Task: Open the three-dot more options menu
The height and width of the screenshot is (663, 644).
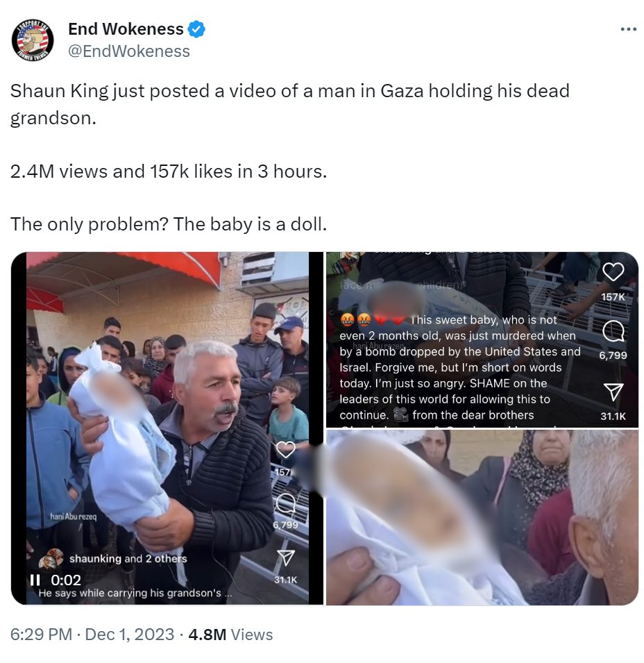Action: pos(628,29)
